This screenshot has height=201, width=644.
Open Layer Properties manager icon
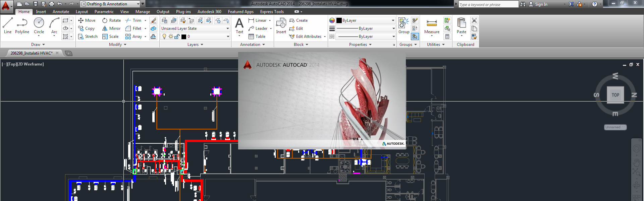click(164, 20)
